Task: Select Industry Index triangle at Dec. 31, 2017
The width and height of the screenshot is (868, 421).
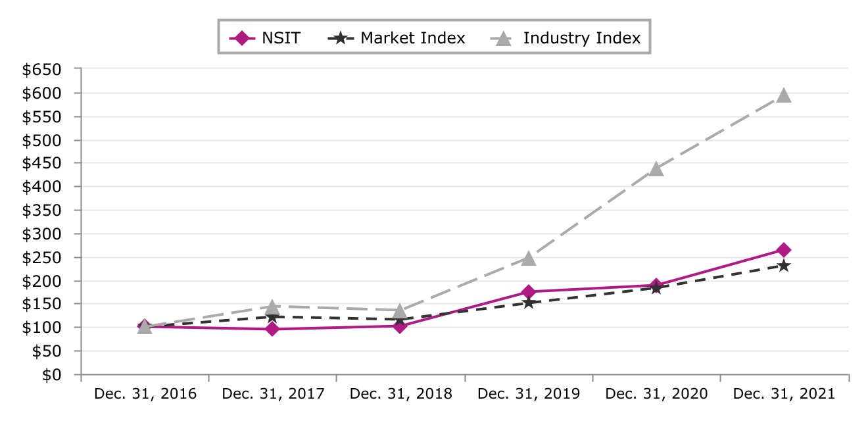Action: pyautogui.click(x=272, y=307)
